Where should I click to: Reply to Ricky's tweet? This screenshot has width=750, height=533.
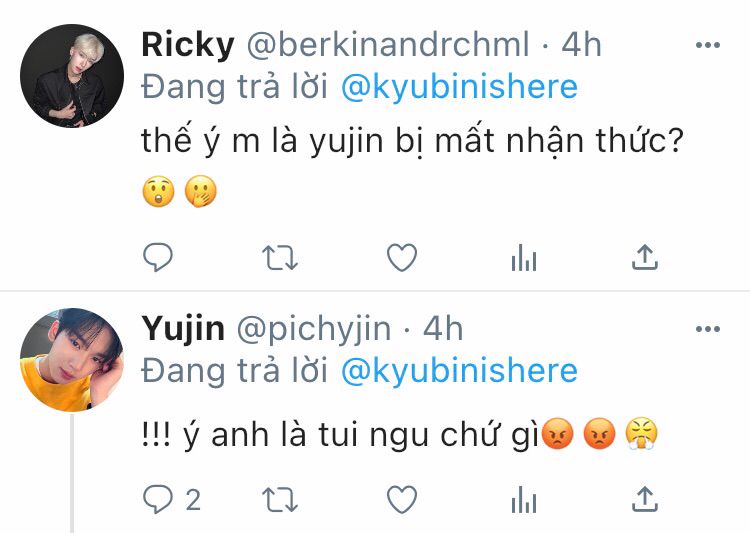[x=158, y=257]
